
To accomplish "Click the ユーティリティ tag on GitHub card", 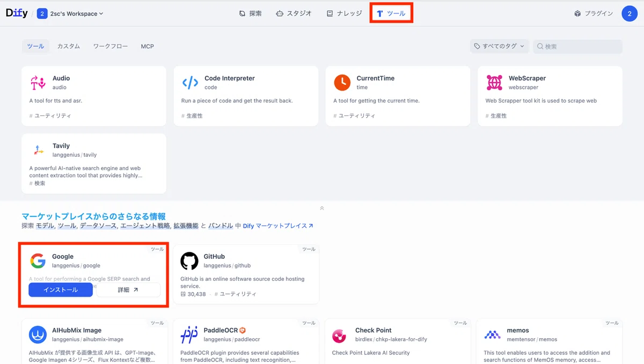I will [236, 294].
